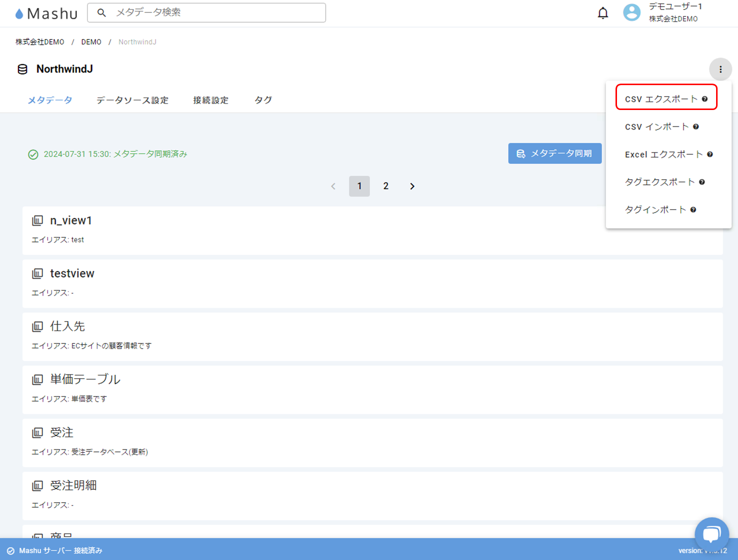The image size is (738, 560).
Task: Click the next page chevron arrow
Action: (x=412, y=186)
